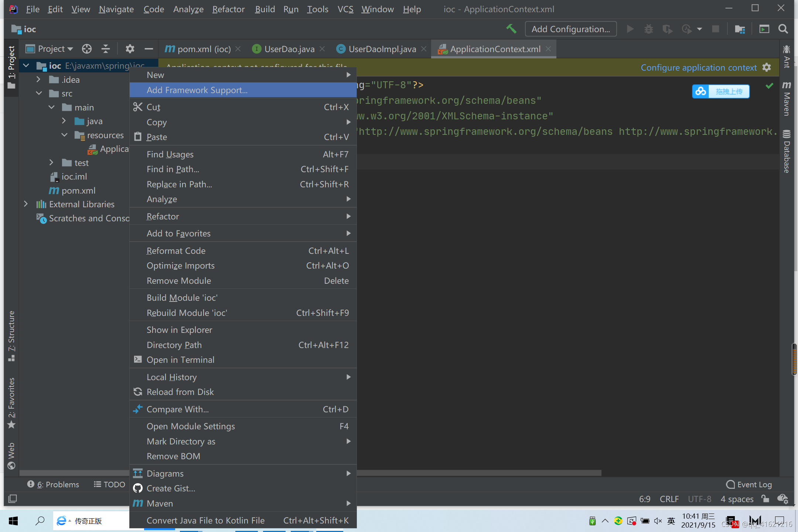Screen dimensions: 798x532
Task: Open the Project view dropdown
Action: pos(55,49)
